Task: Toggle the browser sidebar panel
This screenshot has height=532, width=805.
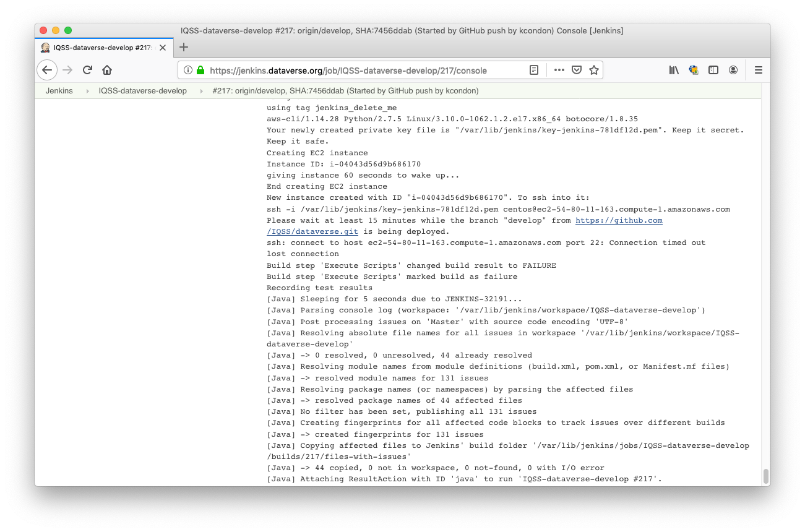Action: click(x=713, y=70)
